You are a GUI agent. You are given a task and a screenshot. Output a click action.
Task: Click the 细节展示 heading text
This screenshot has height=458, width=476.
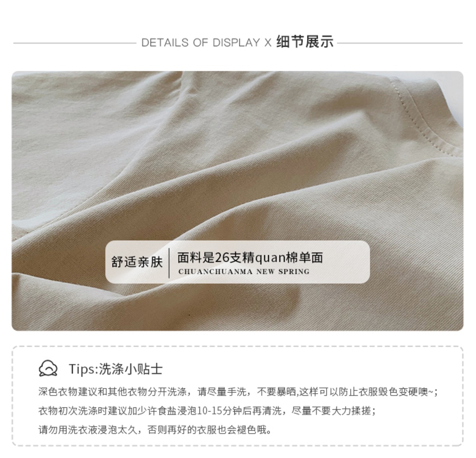(305, 42)
